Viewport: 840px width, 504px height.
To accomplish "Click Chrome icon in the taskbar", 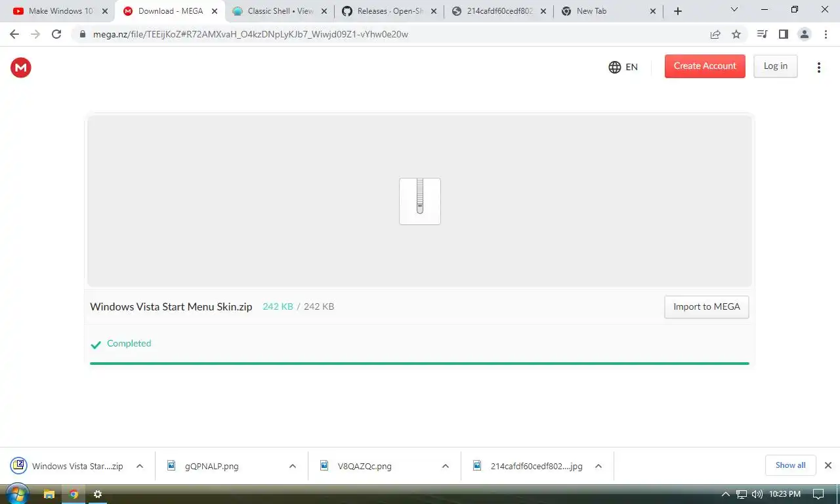I will [x=73, y=494].
